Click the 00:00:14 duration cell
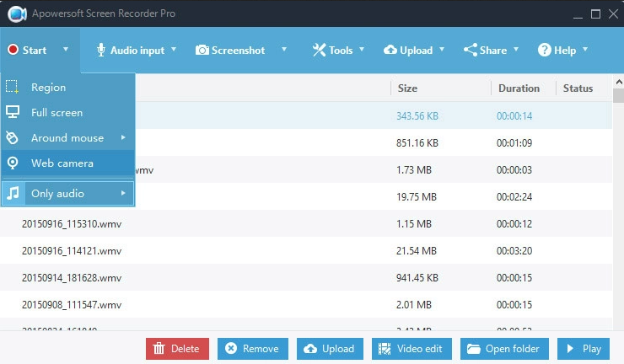Viewport: 624px width, 364px height. tap(514, 115)
